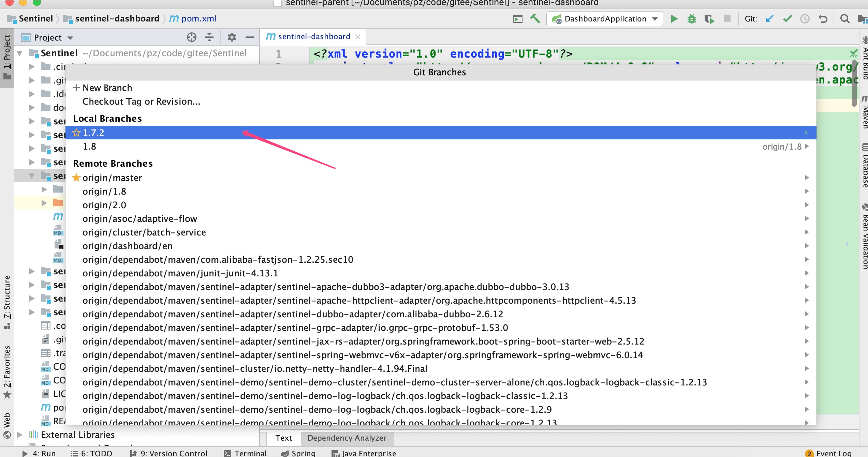Expand submenu arrow for origin/master
The width and height of the screenshot is (868, 457).
pos(807,178)
